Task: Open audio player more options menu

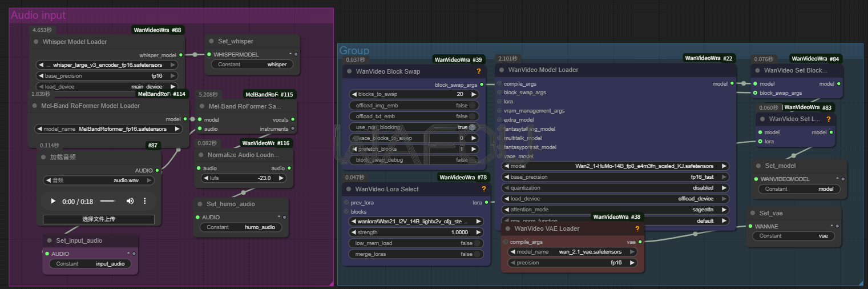Action: [145, 201]
